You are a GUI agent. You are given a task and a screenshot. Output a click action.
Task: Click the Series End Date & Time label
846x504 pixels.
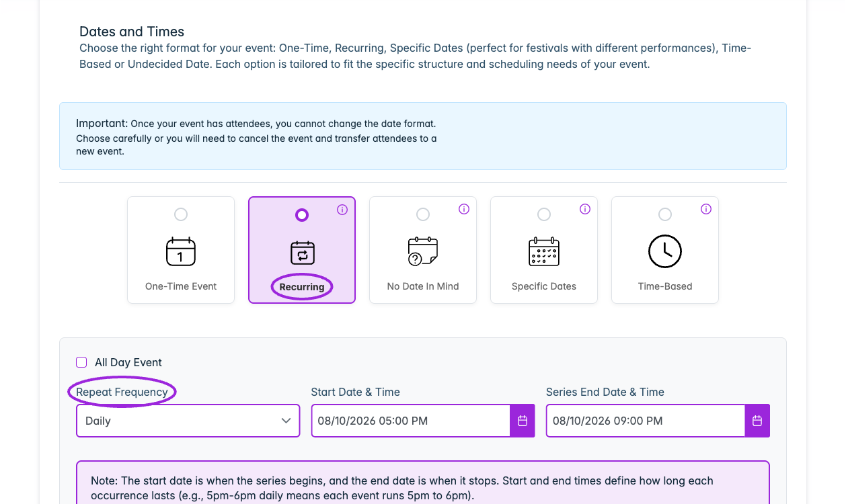pyautogui.click(x=605, y=392)
